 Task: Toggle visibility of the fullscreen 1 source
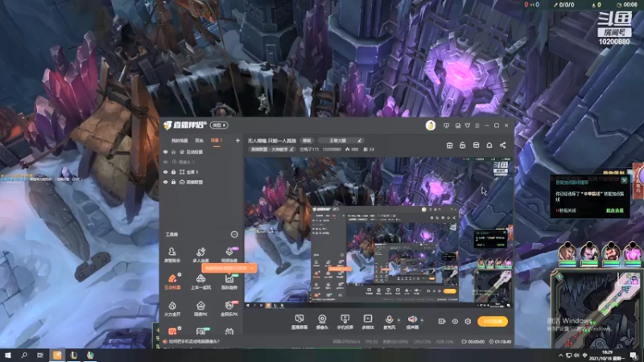(x=166, y=172)
